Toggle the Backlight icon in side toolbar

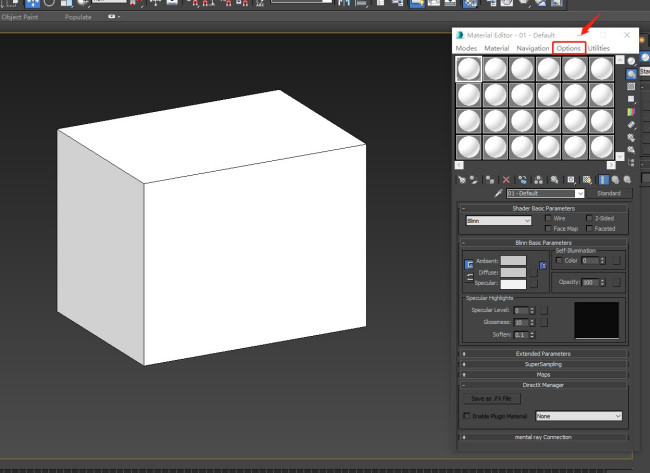631,74
